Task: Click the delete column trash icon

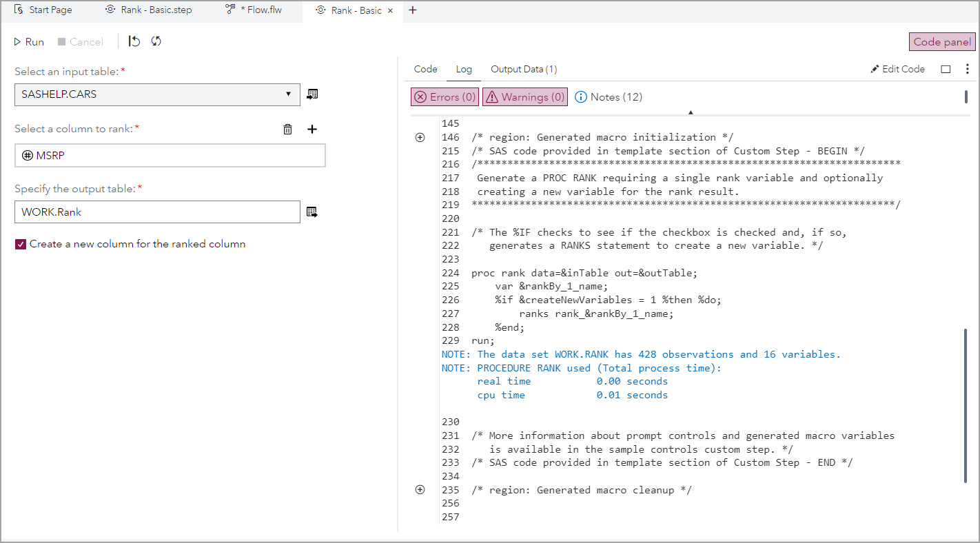Action: click(x=288, y=129)
